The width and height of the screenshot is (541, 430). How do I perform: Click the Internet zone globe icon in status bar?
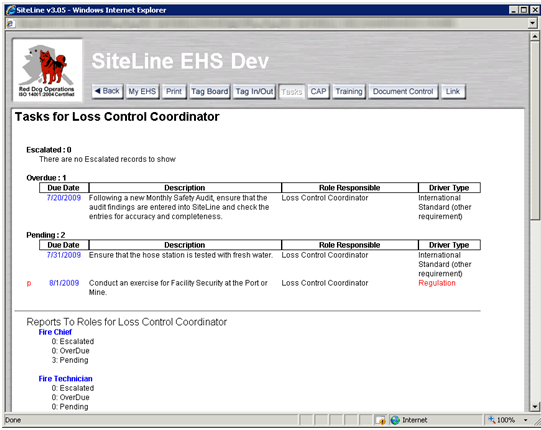(x=395, y=420)
